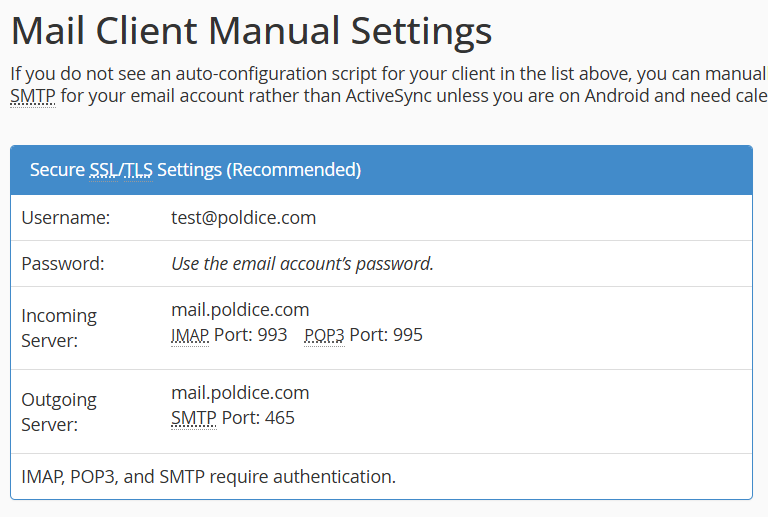Click the Mail Client Manual Settings heading
This screenshot has height=517, width=768.
(x=251, y=31)
